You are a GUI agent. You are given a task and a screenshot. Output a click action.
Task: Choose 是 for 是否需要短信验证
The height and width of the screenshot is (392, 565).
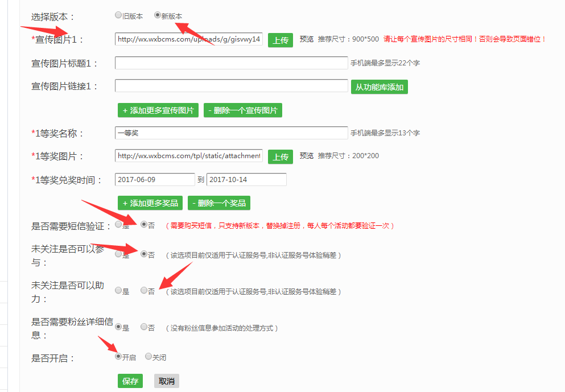[x=118, y=225]
